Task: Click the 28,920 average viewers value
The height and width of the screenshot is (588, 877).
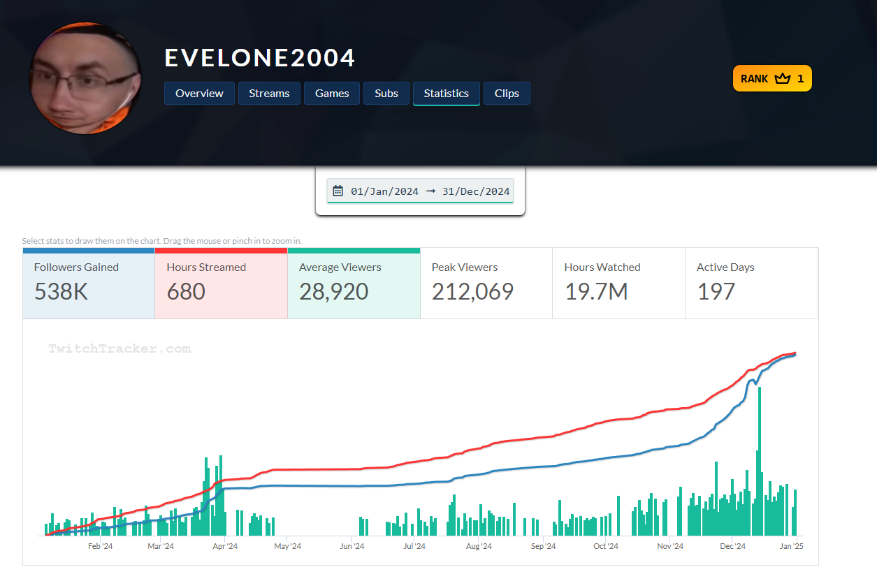Action: [x=334, y=291]
